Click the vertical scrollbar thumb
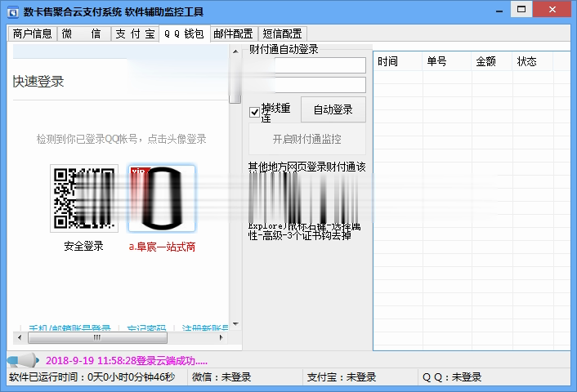 [235, 81]
